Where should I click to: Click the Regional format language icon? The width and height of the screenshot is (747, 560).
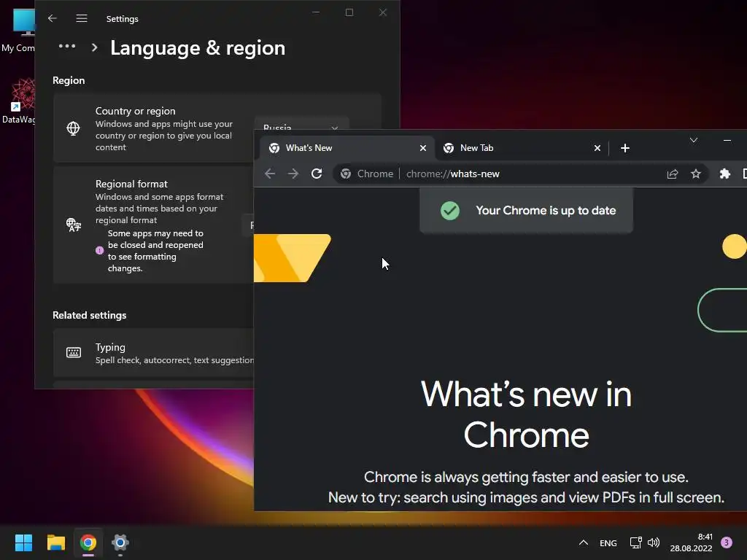[74, 225]
